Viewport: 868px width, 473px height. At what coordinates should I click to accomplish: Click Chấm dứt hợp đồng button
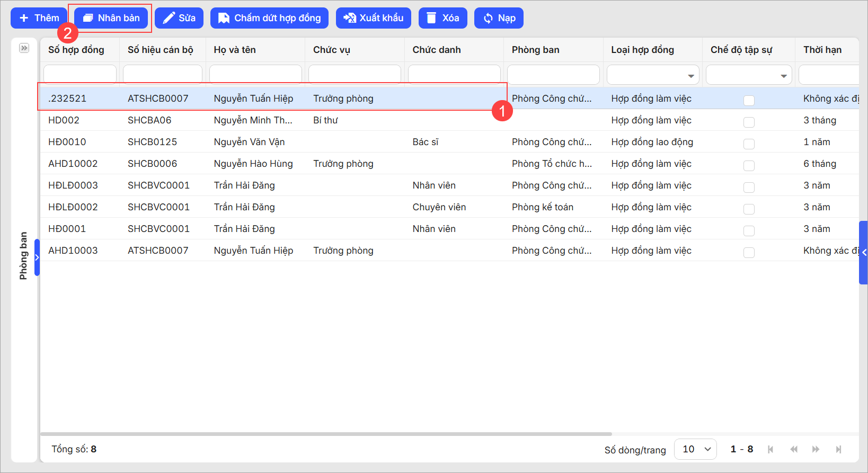coord(269,18)
